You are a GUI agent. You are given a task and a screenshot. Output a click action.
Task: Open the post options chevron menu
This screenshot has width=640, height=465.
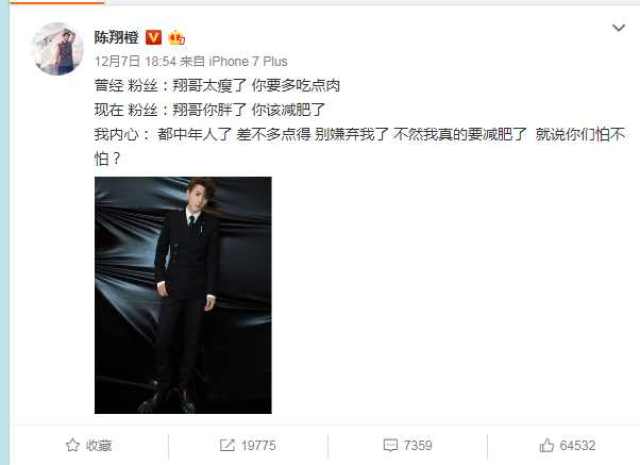[618, 28]
